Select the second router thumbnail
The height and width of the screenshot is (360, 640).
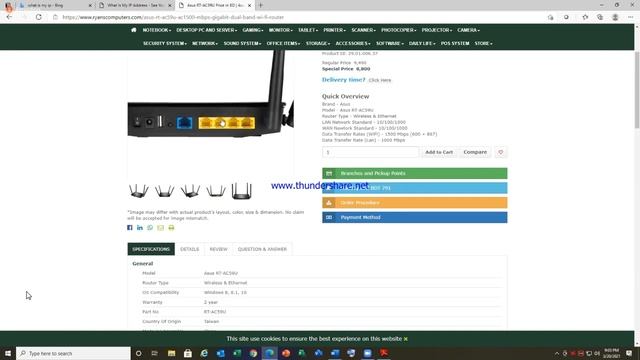[x=164, y=191]
